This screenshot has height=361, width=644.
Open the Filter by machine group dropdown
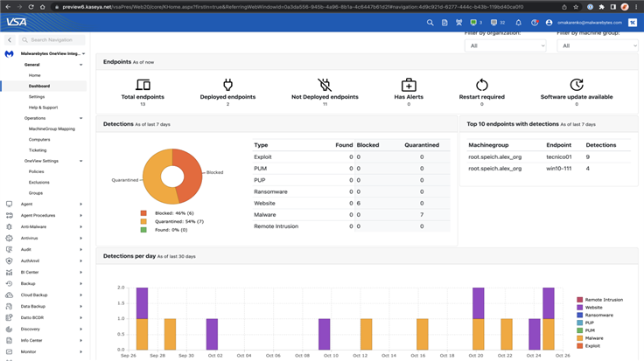coord(598,45)
